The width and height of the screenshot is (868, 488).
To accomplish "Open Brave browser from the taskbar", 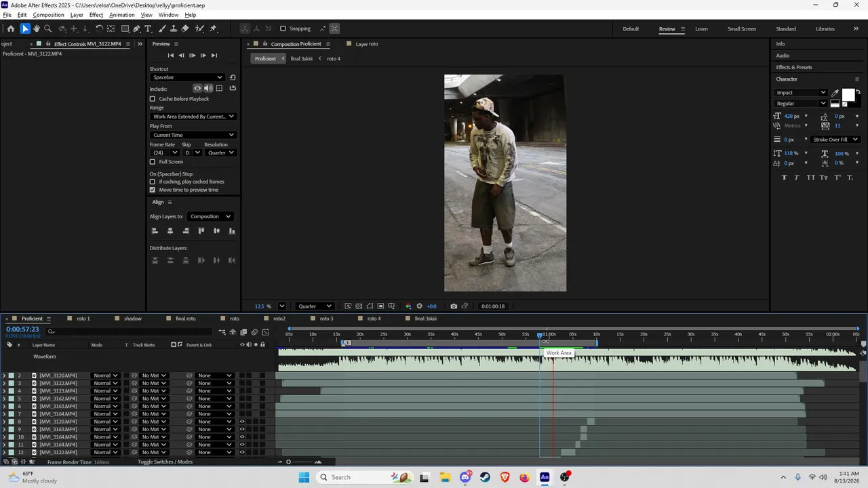I will 505,477.
